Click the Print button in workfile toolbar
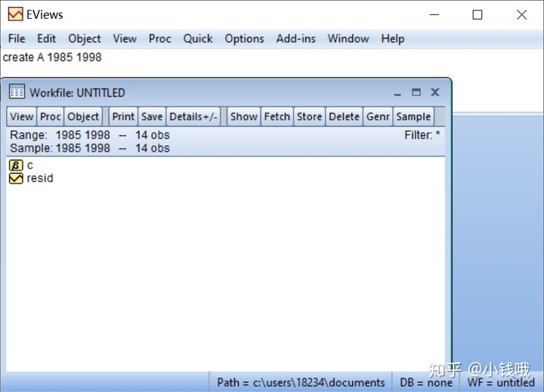 point(123,116)
